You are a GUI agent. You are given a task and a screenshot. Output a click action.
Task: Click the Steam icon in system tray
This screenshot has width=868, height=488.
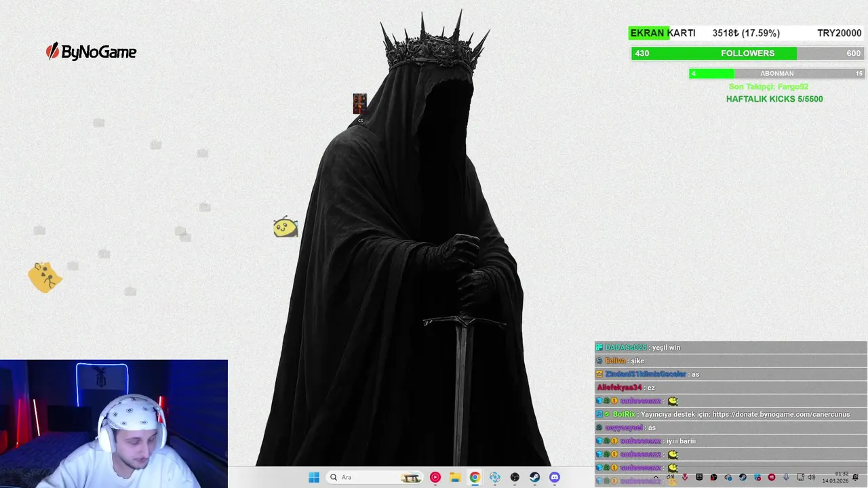743,477
